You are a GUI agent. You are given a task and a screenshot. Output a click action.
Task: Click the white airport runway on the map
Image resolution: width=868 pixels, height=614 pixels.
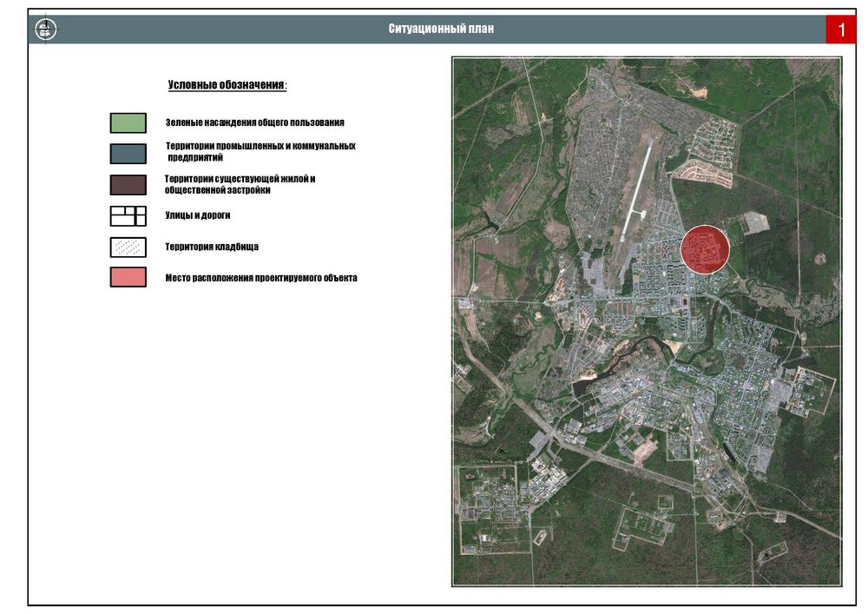click(636, 191)
